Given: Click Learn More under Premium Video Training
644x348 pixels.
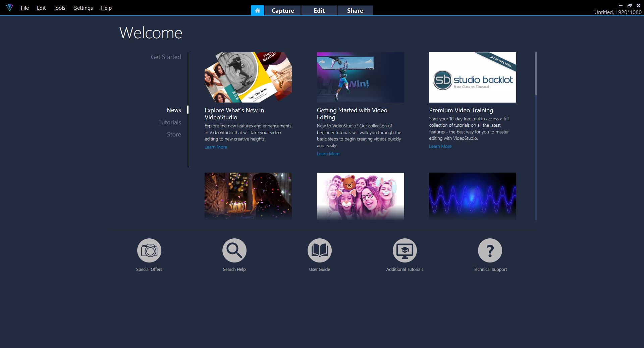Looking at the screenshot, I should coord(440,147).
